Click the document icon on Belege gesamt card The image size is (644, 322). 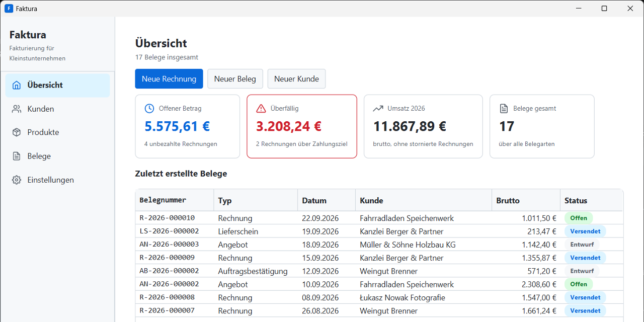tap(504, 108)
